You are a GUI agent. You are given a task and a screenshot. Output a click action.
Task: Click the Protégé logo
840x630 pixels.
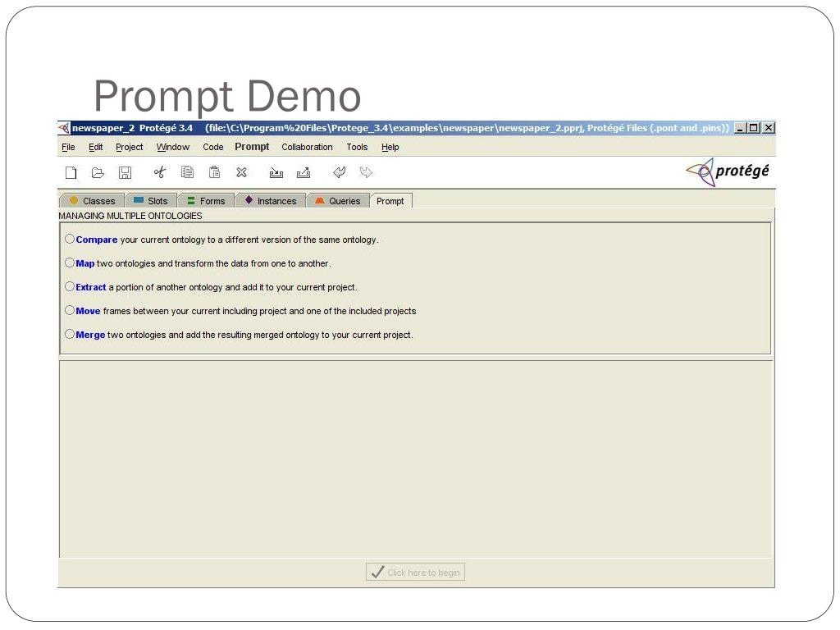(728, 171)
